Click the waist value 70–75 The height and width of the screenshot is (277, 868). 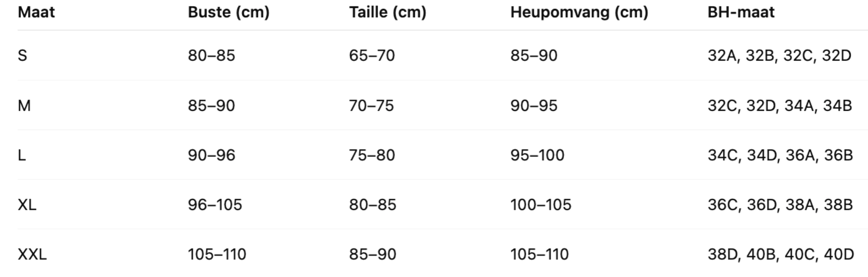[371, 106]
